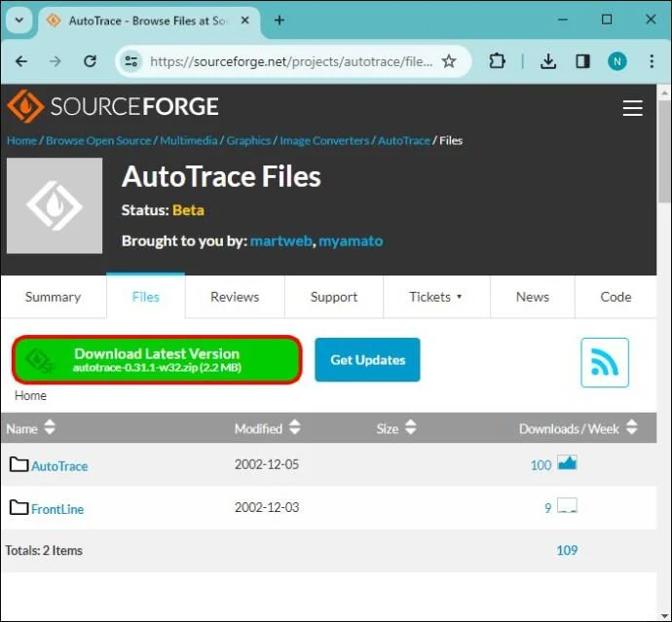The height and width of the screenshot is (622, 672).
Task: Click the Beta status label
Action: pyautogui.click(x=188, y=210)
